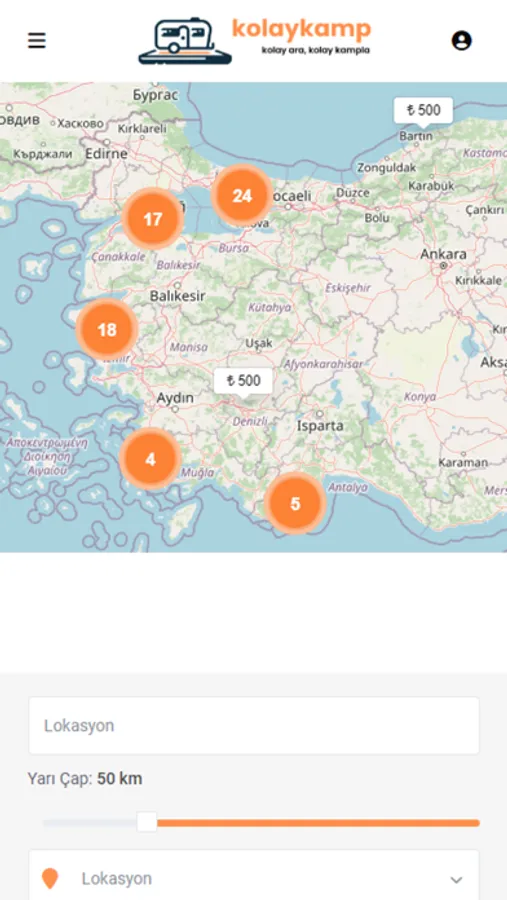Click the Konya label on the map
Viewport: 507px width, 900px height.
[x=420, y=396]
